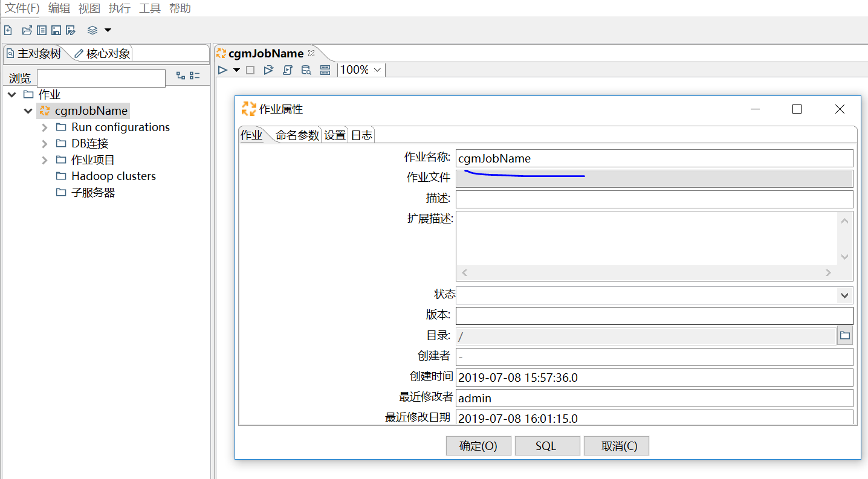The width and height of the screenshot is (868, 479).
Task: Switch to the 命名参数 tab in dialog
Action: pyautogui.click(x=298, y=135)
